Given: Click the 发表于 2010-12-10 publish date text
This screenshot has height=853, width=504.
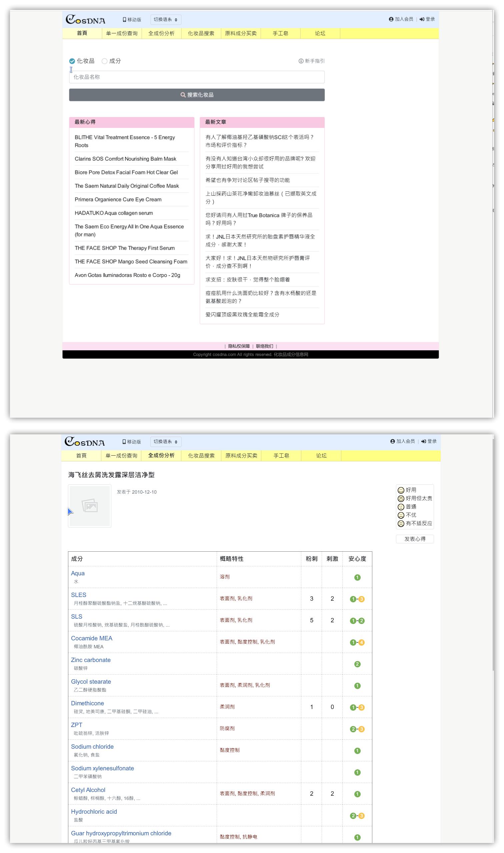Looking at the screenshot, I should click(137, 492).
